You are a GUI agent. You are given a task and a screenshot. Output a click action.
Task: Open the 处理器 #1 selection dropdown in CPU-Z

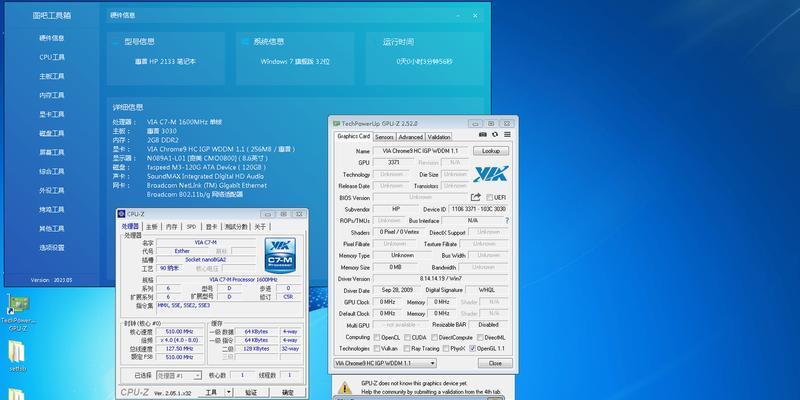tap(179, 376)
